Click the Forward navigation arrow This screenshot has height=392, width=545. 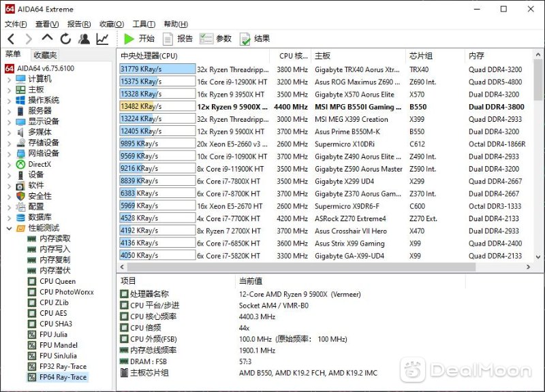pyautogui.click(x=29, y=39)
